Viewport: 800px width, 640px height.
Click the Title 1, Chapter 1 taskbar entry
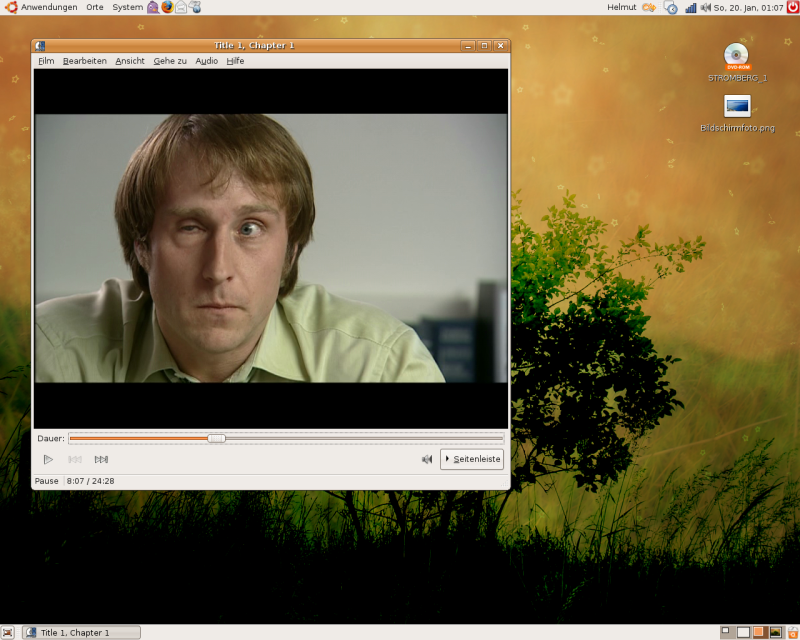coord(82,632)
